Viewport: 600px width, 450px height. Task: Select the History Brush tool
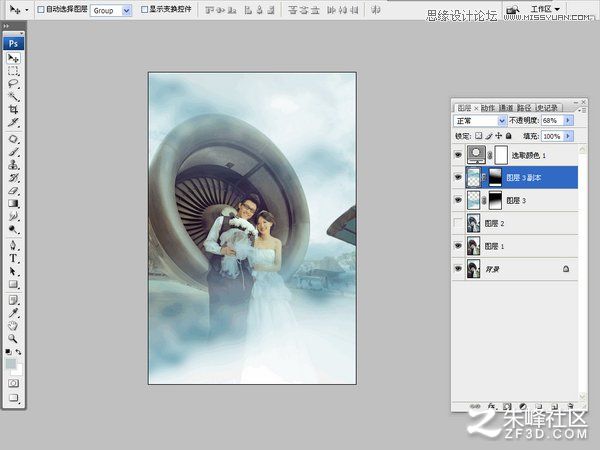coord(13,178)
